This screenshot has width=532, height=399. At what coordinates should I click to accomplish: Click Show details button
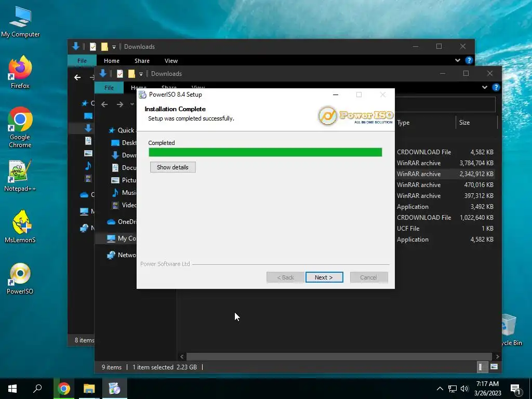pyautogui.click(x=172, y=167)
